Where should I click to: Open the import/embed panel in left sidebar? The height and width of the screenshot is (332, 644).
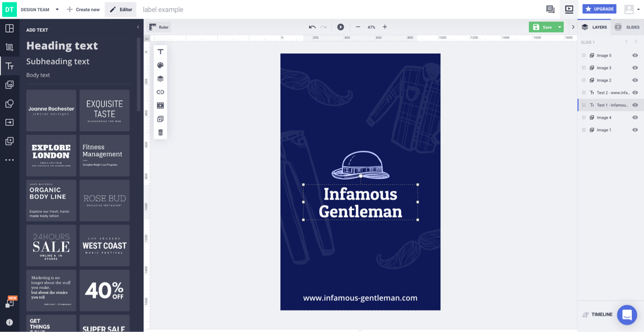[x=9, y=122]
